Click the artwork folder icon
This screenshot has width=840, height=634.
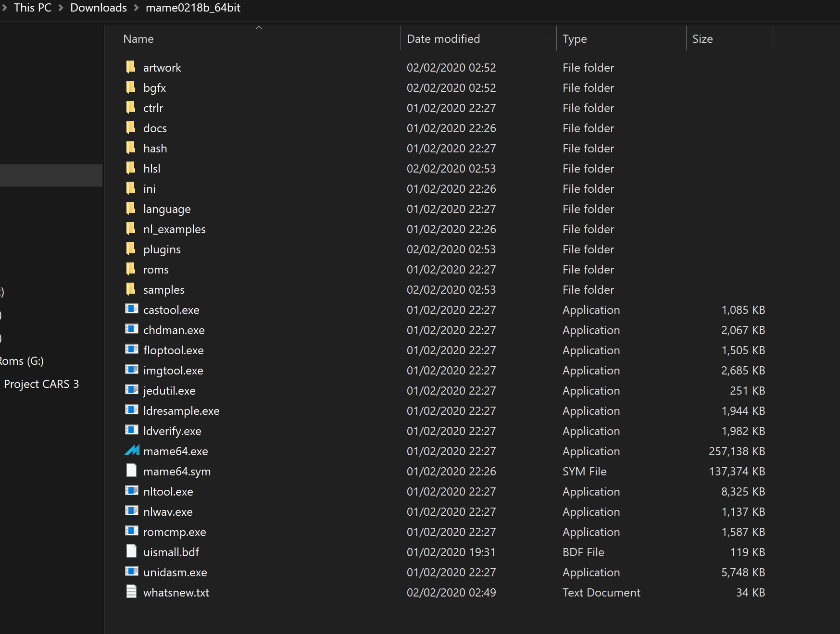pos(131,67)
